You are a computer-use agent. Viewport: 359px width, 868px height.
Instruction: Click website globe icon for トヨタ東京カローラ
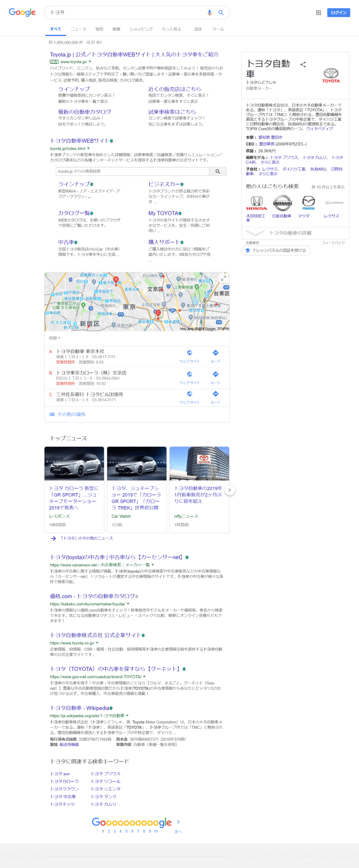(190, 374)
